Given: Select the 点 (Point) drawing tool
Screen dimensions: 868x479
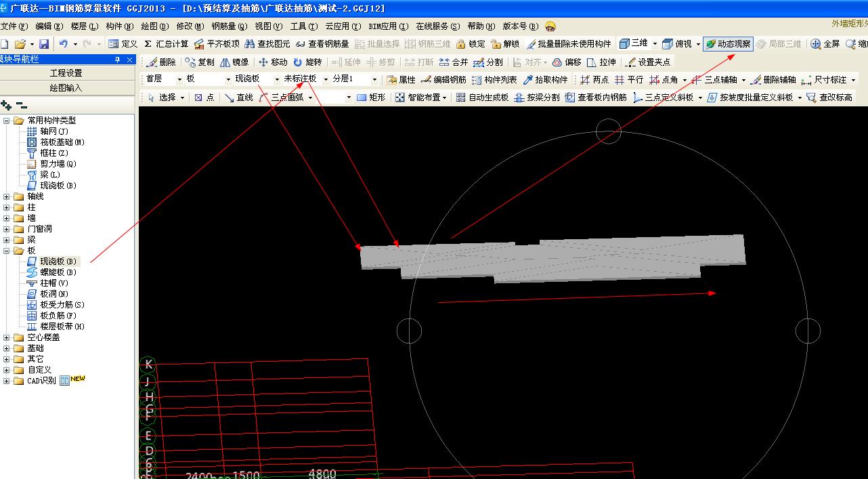Looking at the screenshot, I should (x=204, y=98).
